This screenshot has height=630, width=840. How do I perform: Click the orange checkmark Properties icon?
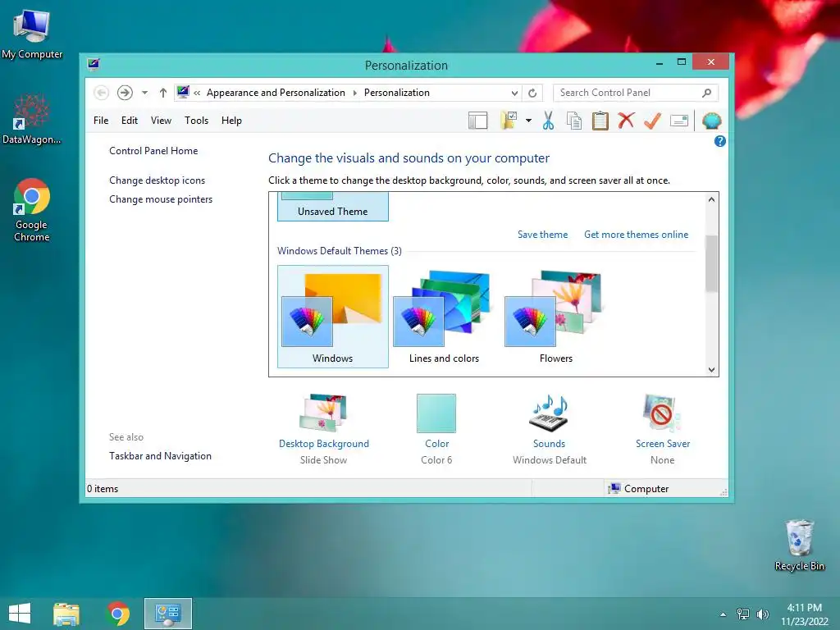[652, 121]
